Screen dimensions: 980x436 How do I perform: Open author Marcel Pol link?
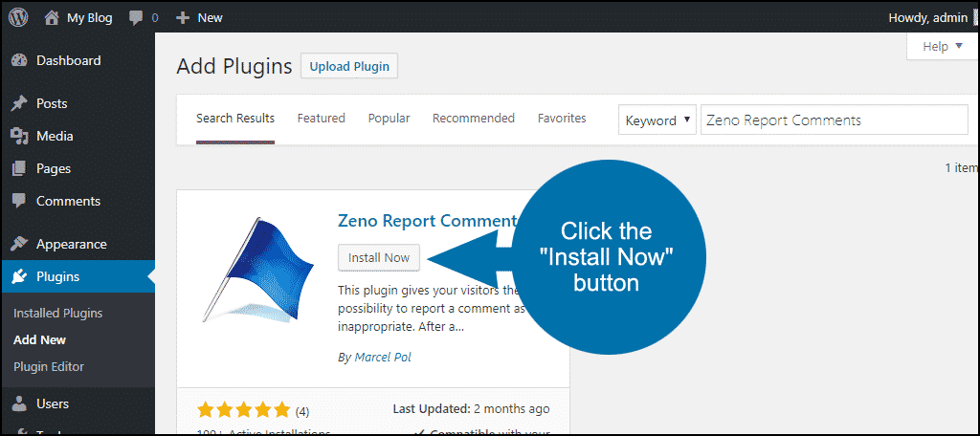383,358
